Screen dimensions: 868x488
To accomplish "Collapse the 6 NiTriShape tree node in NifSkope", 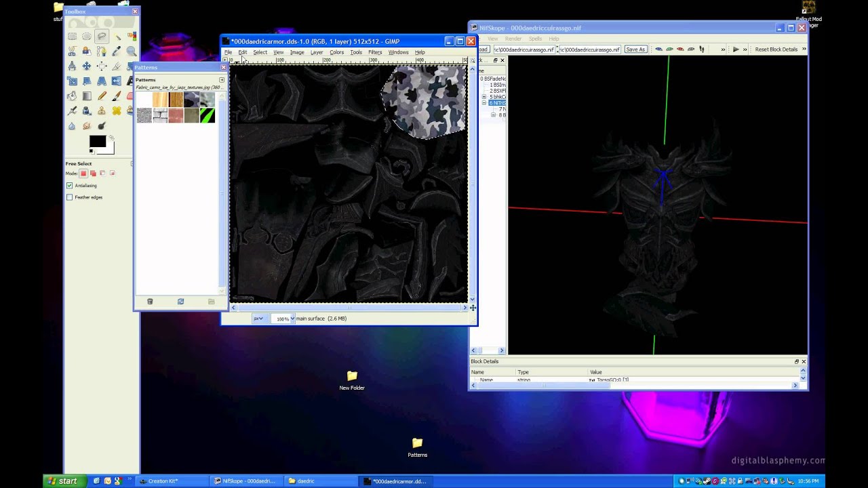I will point(484,103).
